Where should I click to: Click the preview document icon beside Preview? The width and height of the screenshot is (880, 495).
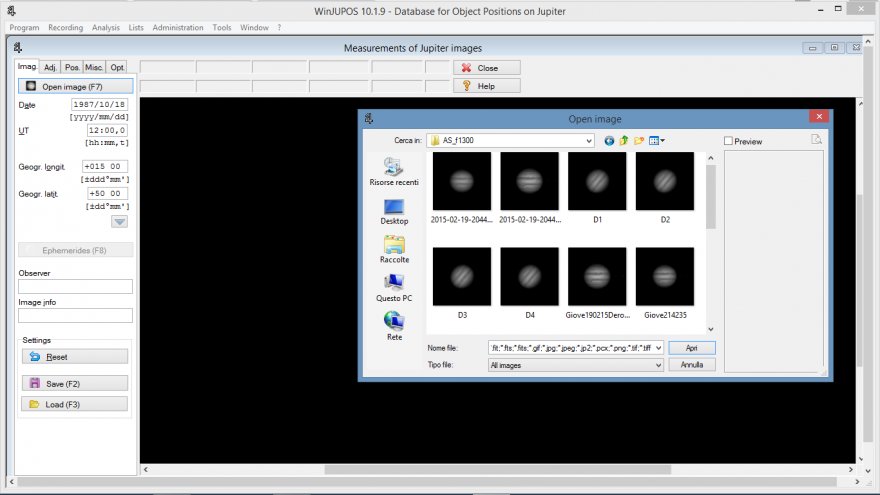tap(816, 139)
